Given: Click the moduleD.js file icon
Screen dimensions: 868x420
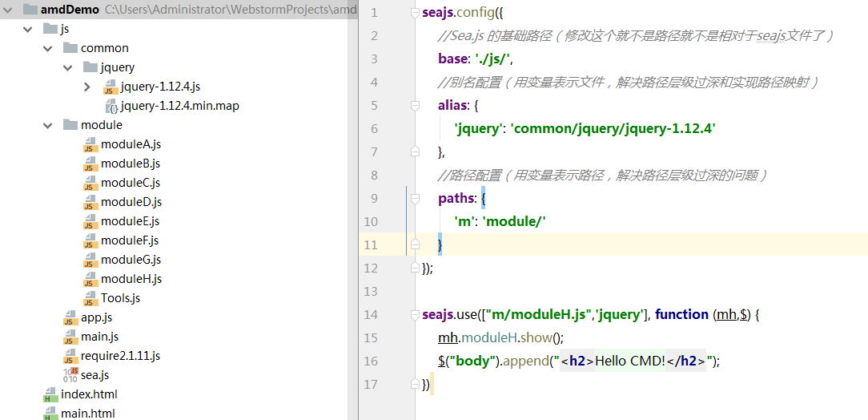Looking at the screenshot, I should point(90,202).
